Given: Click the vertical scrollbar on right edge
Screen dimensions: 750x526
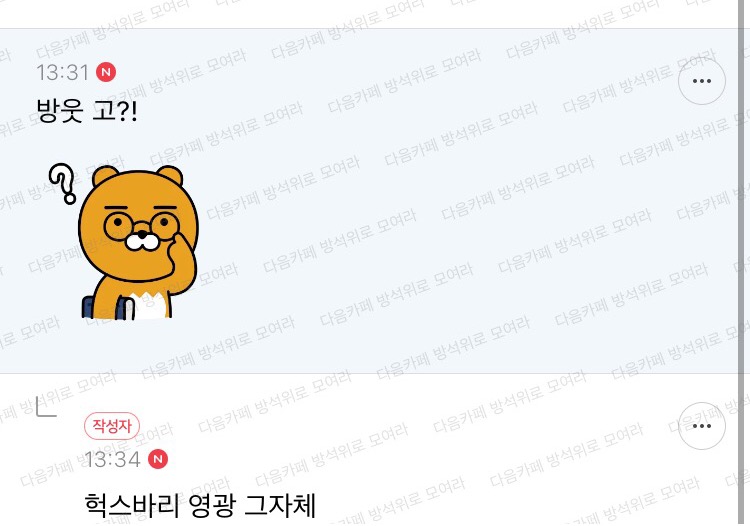Looking at the screenshot, I should (x=742, y=263).
